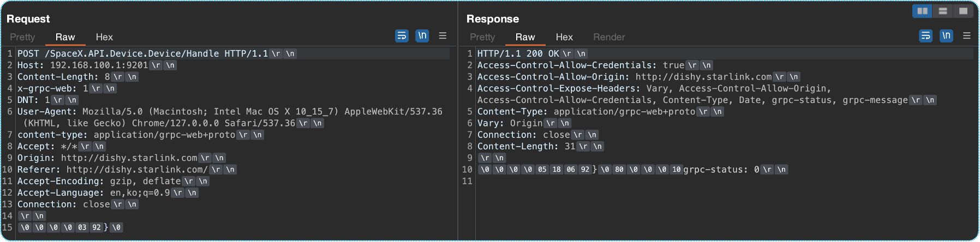This screenshot has height=242, width=980.
Task: Click the Referer header URL in request
Action: (136, 170)
